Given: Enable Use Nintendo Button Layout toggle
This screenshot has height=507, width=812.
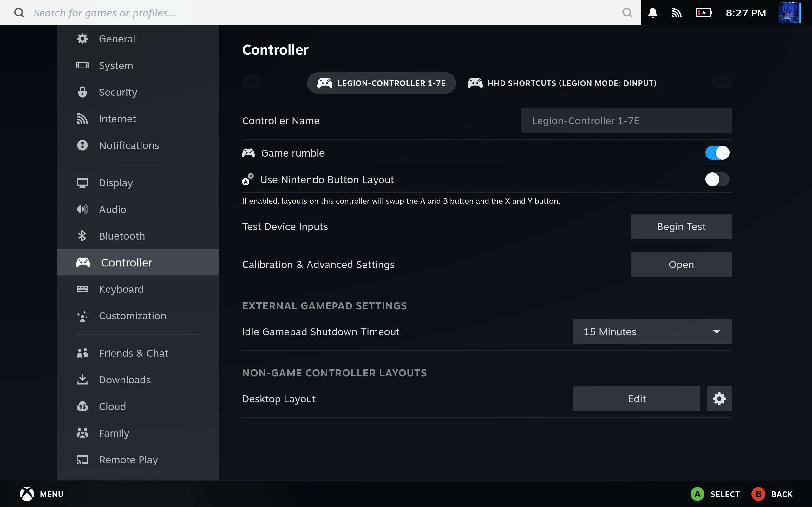Looking at the screenshot, I should click(x=717, y=179).
